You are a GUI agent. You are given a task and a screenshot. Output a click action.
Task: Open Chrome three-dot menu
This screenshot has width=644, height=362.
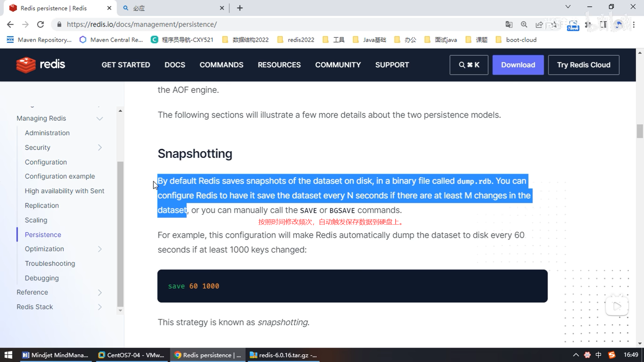point(634,24)
